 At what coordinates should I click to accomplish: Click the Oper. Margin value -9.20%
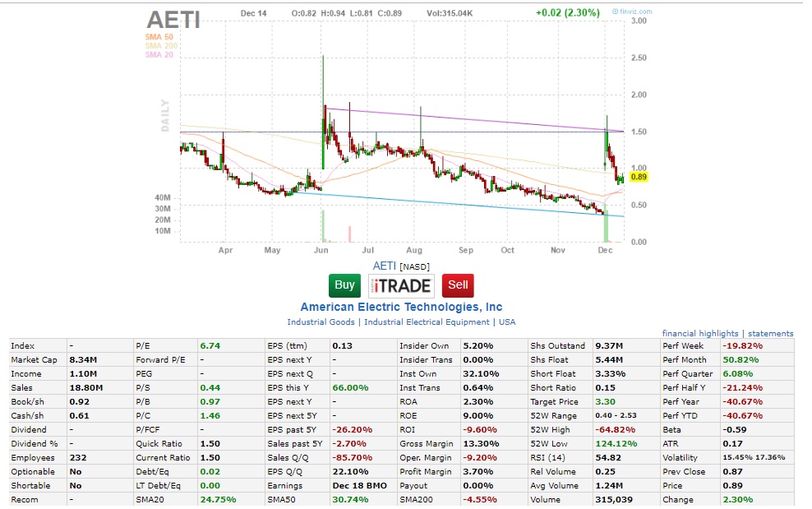click(480, 458)
